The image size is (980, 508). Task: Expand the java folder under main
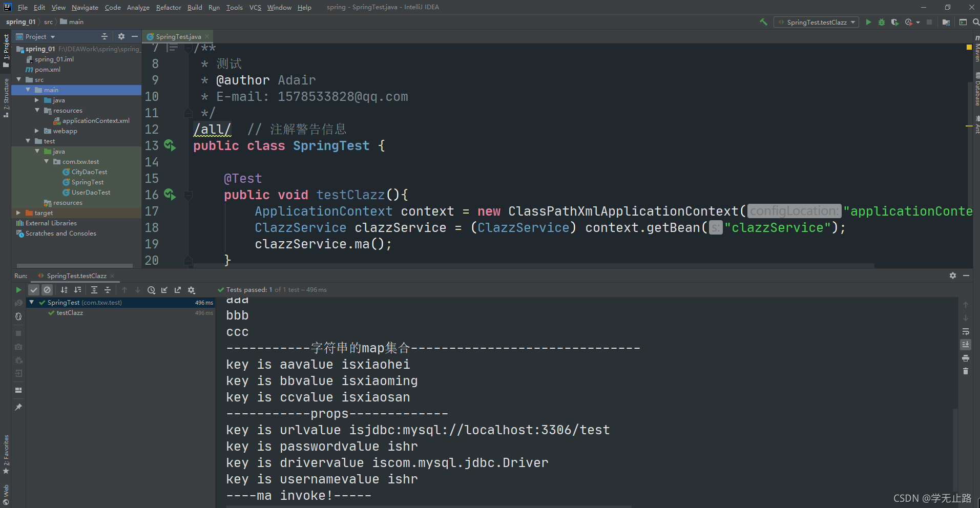[37, 100]
